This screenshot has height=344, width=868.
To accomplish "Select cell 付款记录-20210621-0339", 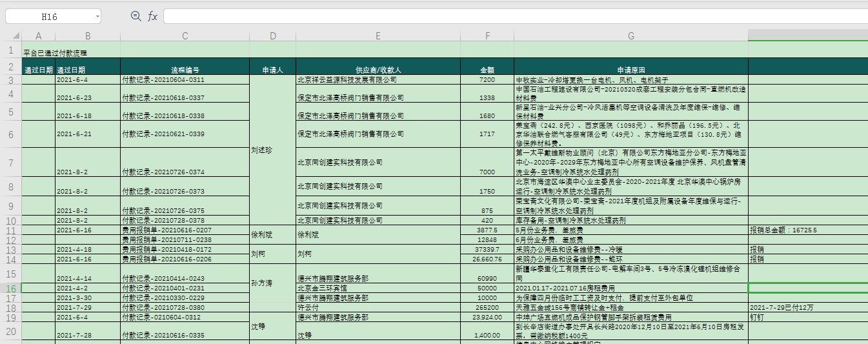I will (185, 134).
